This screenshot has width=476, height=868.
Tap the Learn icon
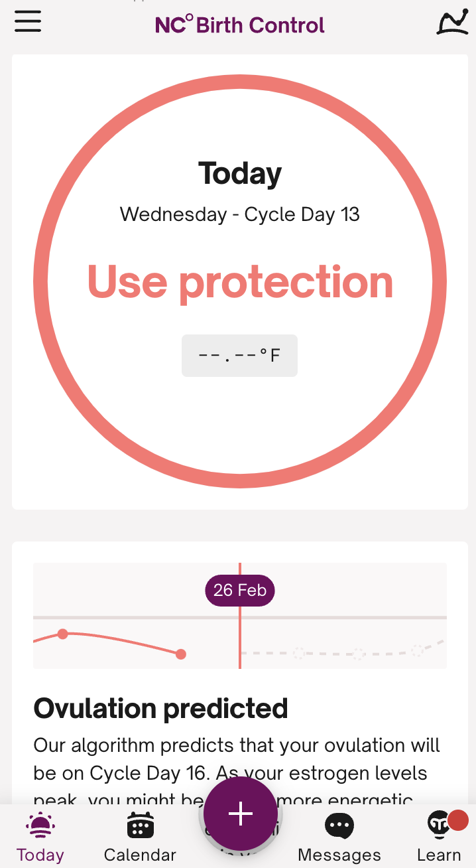[x=439, y=827]
